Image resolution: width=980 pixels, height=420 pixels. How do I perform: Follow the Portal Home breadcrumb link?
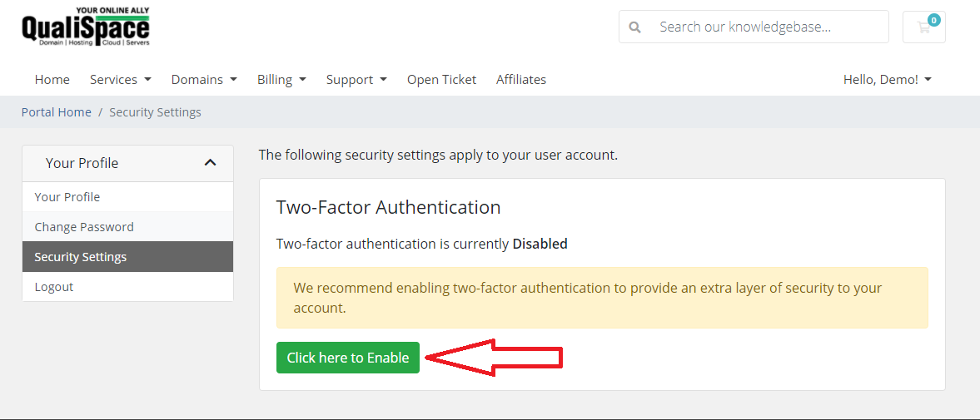[x=57, y=112]
